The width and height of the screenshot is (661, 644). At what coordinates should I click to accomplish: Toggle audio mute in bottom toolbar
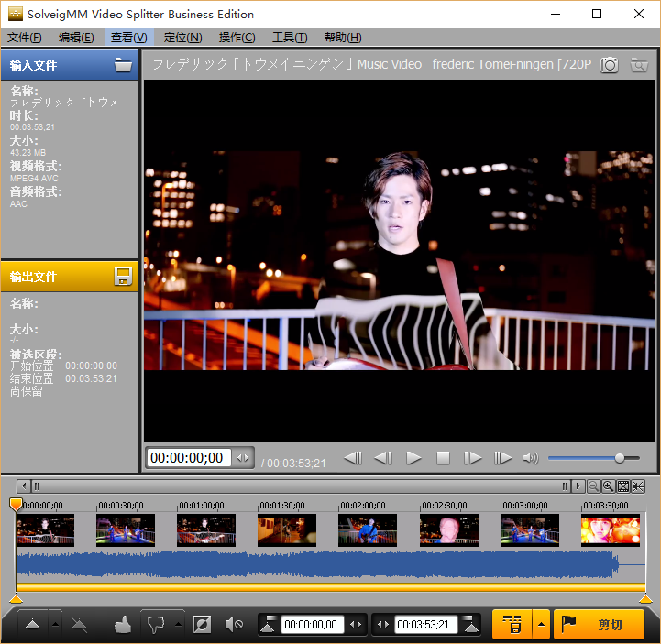[234, 625]
